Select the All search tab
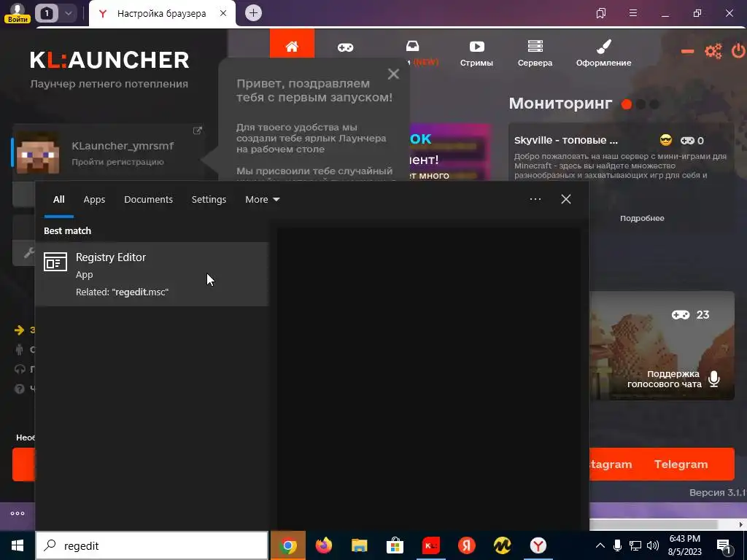The height and width of the screenshot is (560, 747). click(58, 200)
